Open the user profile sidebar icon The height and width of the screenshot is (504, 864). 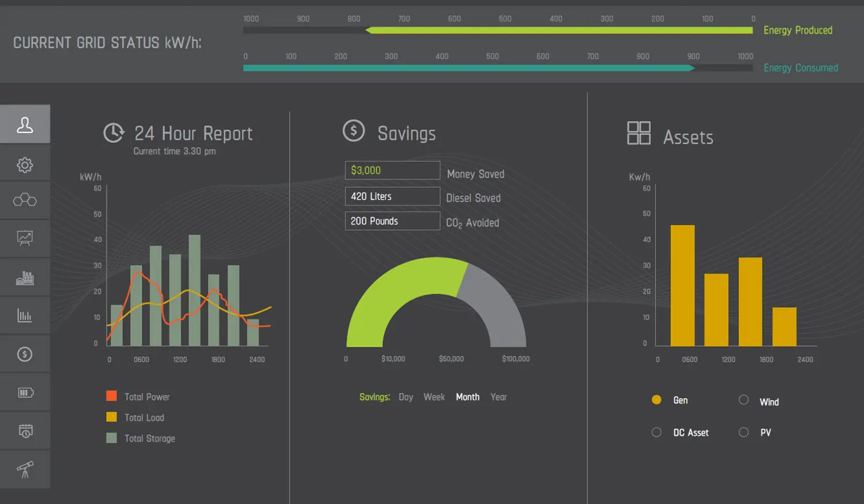(25, 124)
